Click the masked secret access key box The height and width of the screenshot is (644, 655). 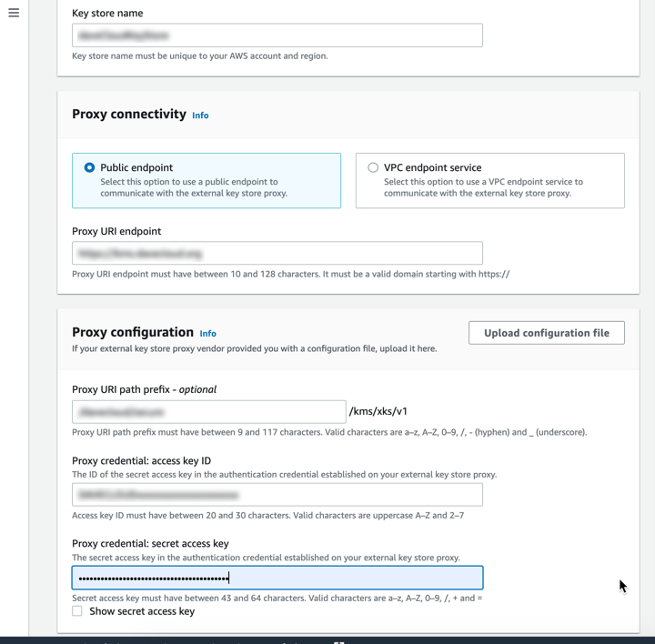(x=277, y=578)
